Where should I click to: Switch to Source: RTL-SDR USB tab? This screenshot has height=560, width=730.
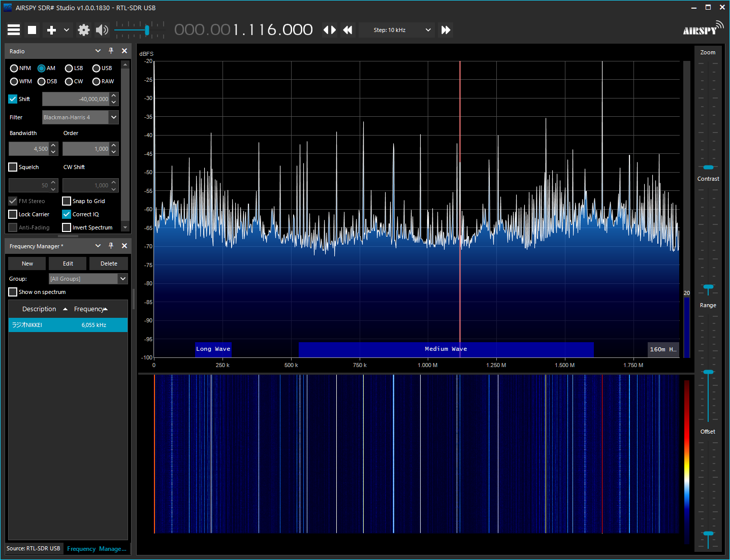pyautogui.click(x=34, y=548)
